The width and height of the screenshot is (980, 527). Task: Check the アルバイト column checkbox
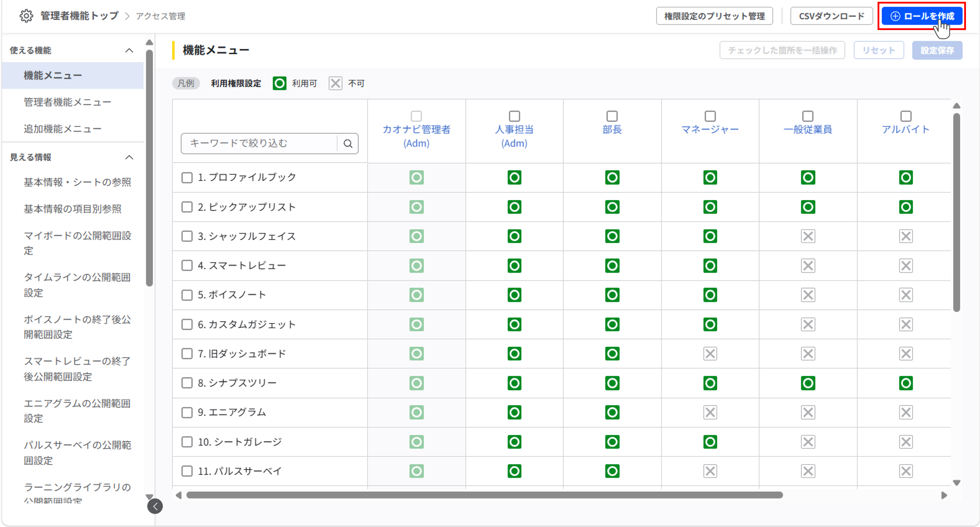pyautogui.click(x=906, y=116)
